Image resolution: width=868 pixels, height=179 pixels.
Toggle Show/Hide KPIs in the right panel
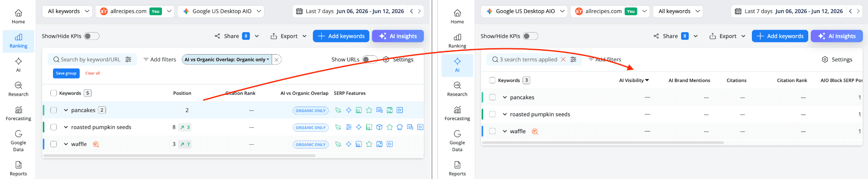(x=530, y=36)
